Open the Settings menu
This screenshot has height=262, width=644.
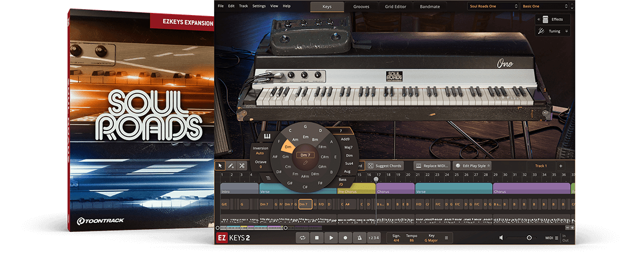click(x=259, y=6)
